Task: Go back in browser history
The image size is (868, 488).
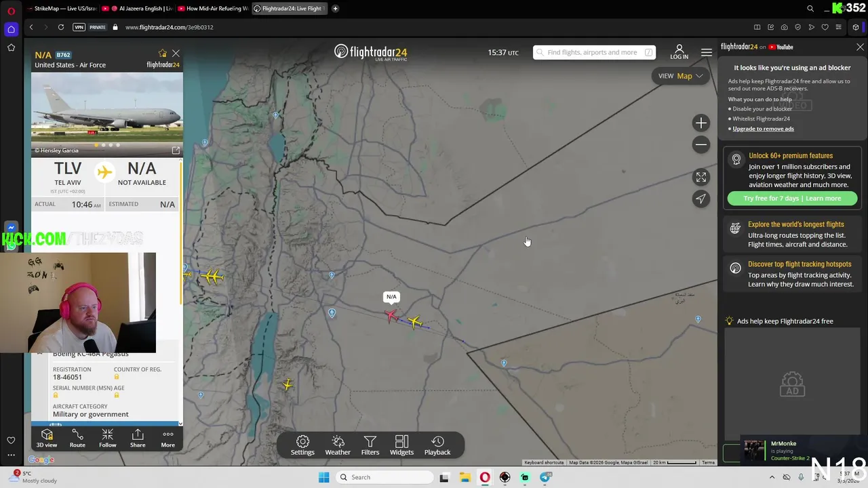Action: [x=31, y=27]
